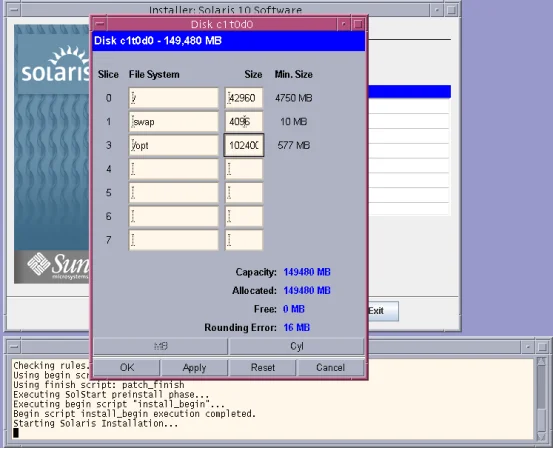Screen dimensions: 553x449
Task: Select the highlighted blue row in Installer list
Action: [409, 91]
